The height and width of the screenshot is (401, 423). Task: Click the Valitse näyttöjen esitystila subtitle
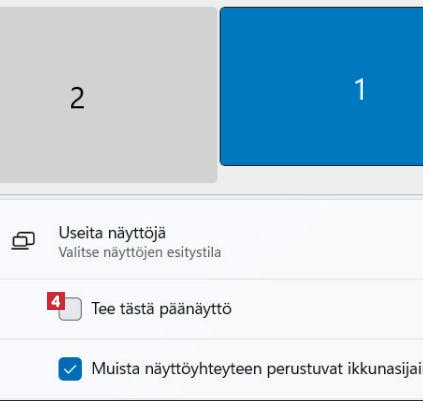click(140, 252)
